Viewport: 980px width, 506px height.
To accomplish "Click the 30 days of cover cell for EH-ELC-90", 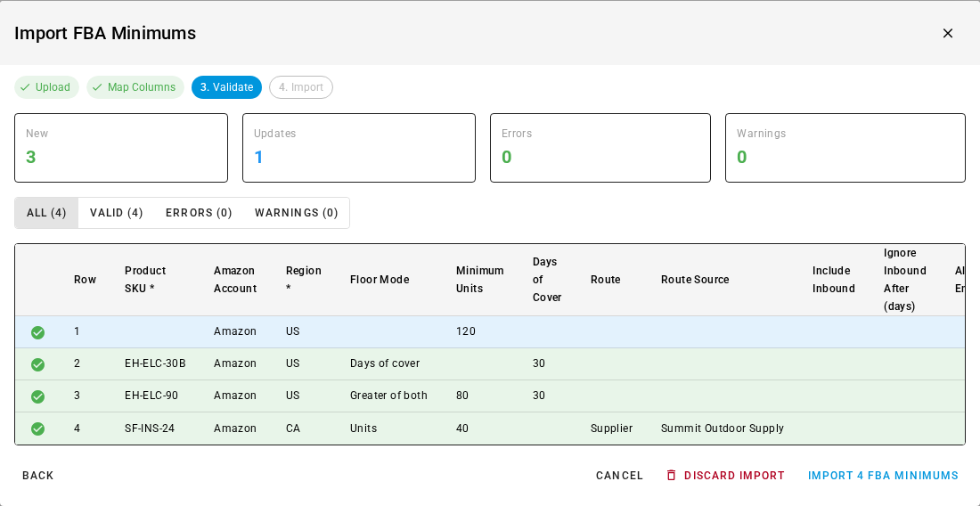I will click(539, 396).
